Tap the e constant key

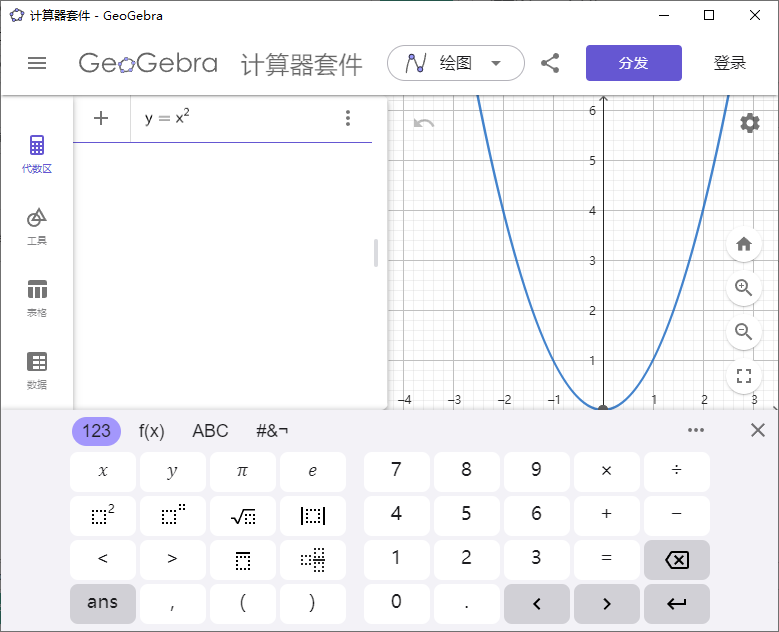[x=313, y=472]
